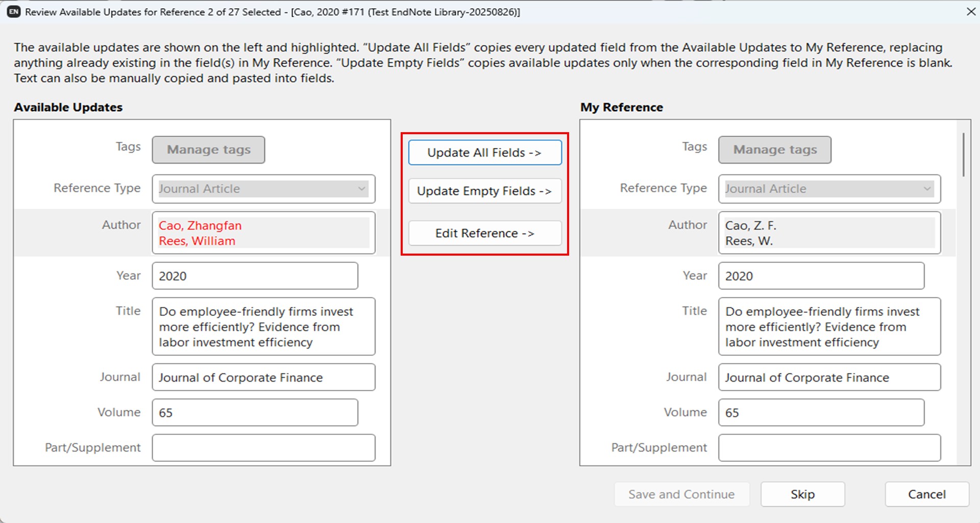The height and width of the screenshot is (523, 980).
Task: Click Update Empty Fields button
Action: click(484, 191)
